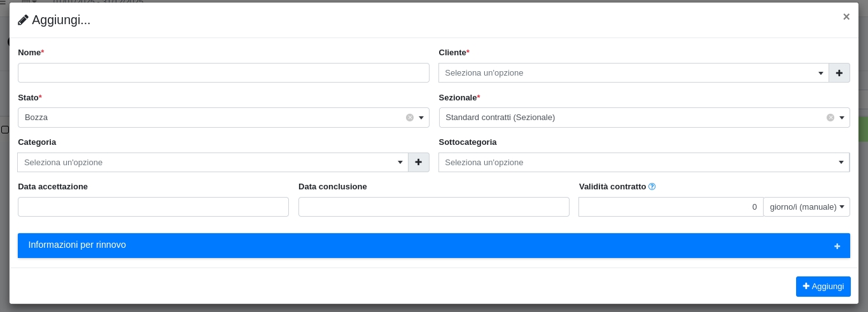
Task: Open the Sottocategoria dropdown
Action: point(643,163)
